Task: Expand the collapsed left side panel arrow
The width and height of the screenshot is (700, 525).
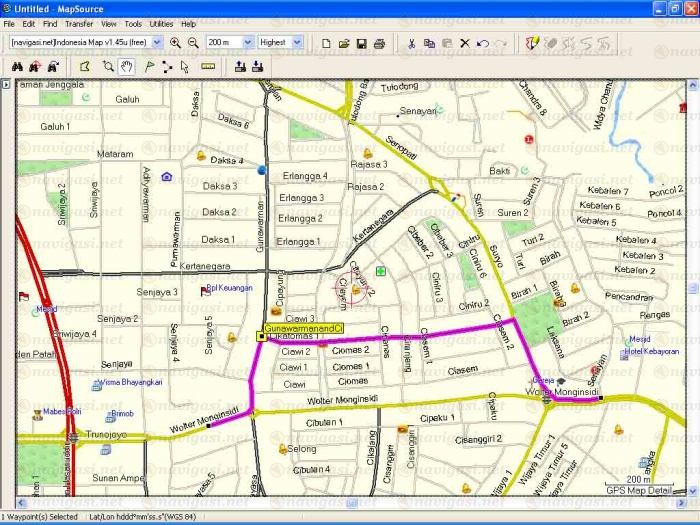Action: pyautogui.click(x=6, y=85)
